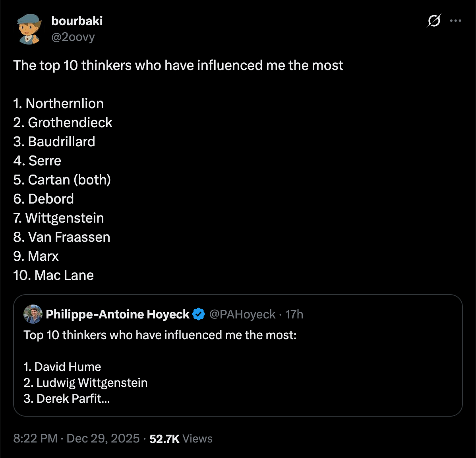Click the blue verified badge icon
This screenshot has width=476, height=458.
[x=199, y=314]
